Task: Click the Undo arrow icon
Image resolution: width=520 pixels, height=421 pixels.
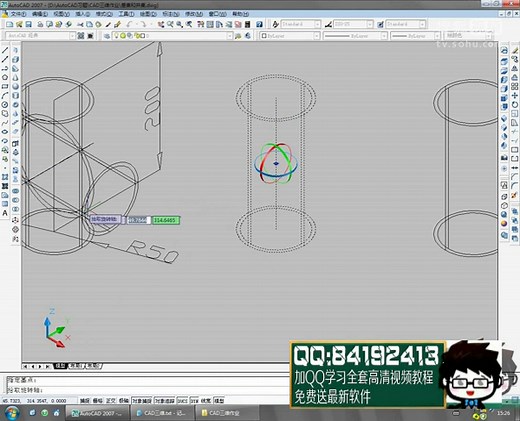Action: click(x=129, y=24)
